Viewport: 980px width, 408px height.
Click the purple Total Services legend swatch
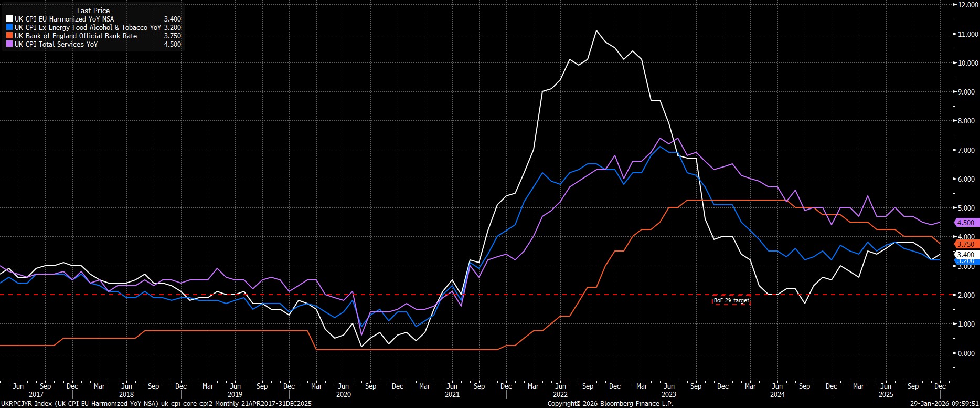click(x=9, y=44)
